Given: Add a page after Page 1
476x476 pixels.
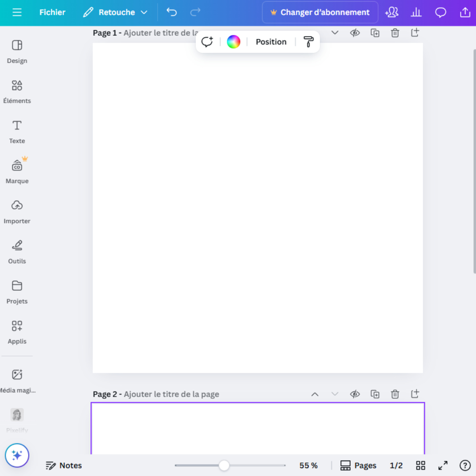Looking at the screenshot, I should 415,33.
